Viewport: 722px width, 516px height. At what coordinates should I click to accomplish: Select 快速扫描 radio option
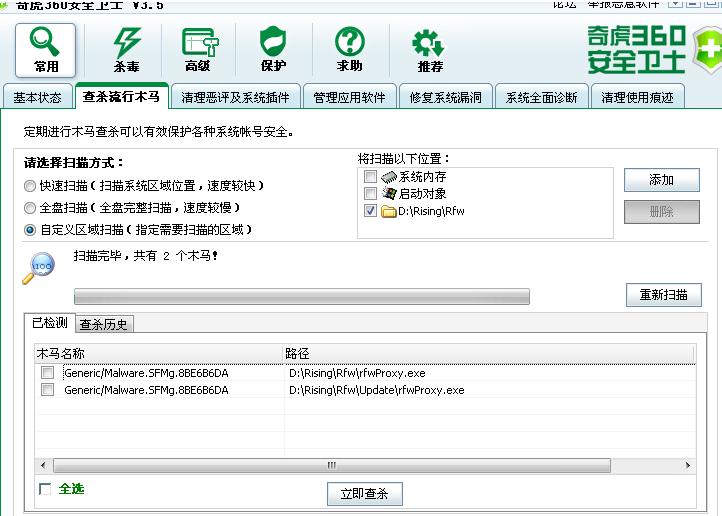click(30, 186)
